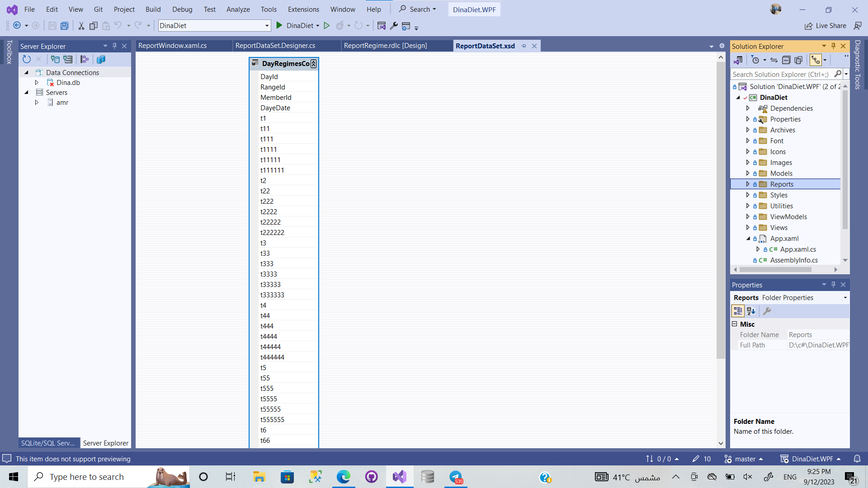Click the Pending Changes Filter clock icon
This screenshot has width=868, height=488.
pos(755,60)
